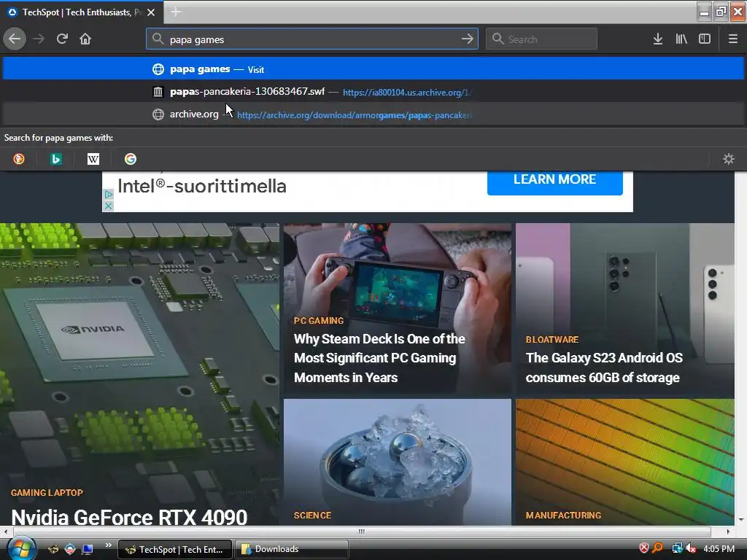Open search settings gear icon

(x=729, y=159)
